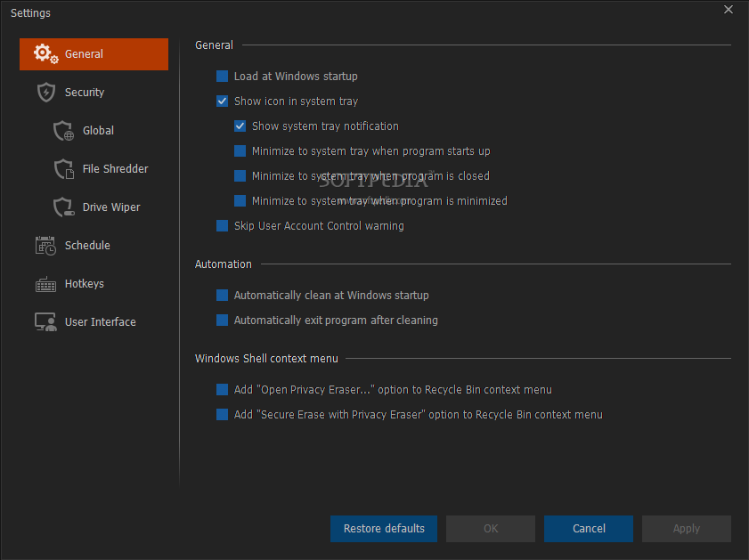
Task: Enable Automatically clean at Windows startup
Action: coord(222,295)
